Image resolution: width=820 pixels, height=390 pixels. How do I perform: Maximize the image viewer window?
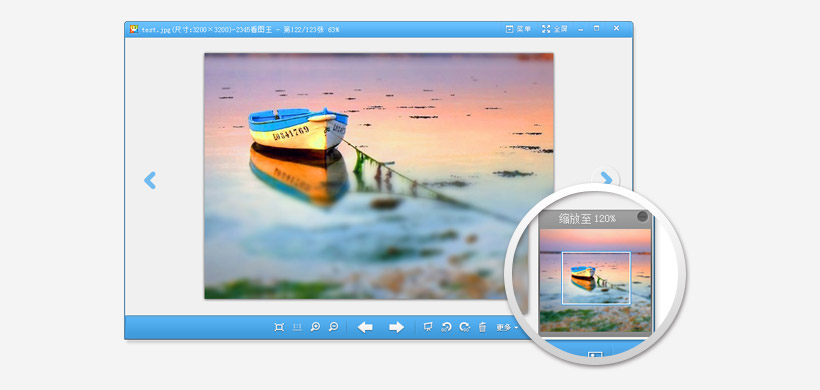point(597,29)
